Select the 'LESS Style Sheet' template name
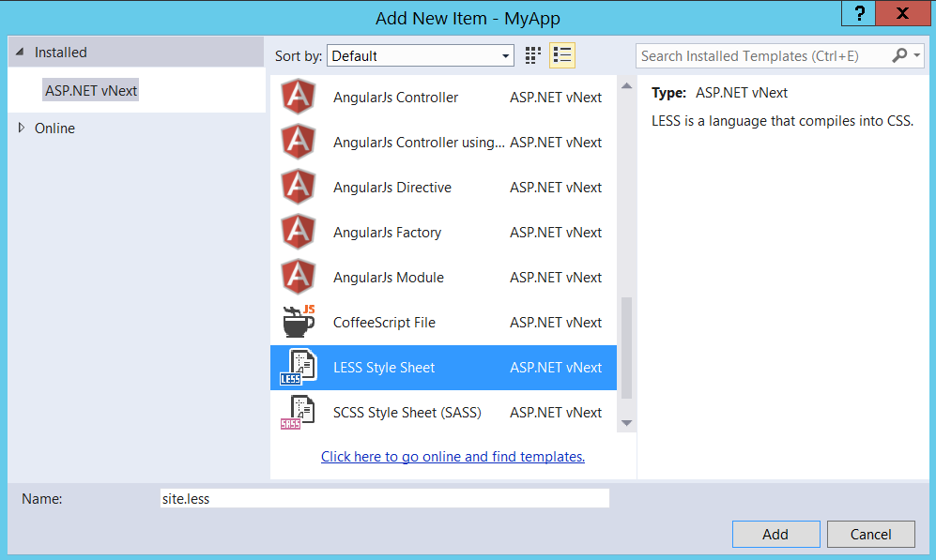Image resolution: width=936 pixels, height=560 pixels. pyautogui.click(x=384, y=368)
